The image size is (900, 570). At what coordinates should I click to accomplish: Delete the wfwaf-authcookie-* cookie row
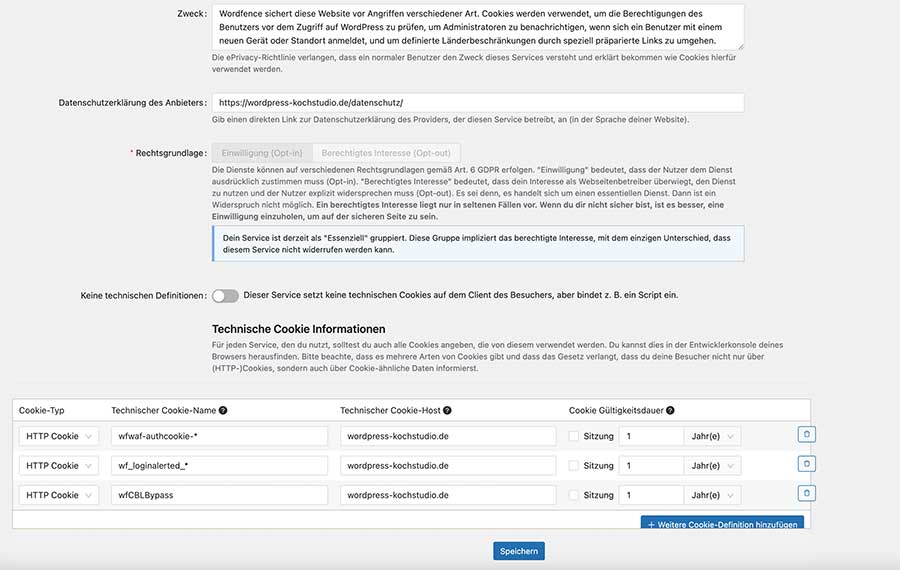806,435
